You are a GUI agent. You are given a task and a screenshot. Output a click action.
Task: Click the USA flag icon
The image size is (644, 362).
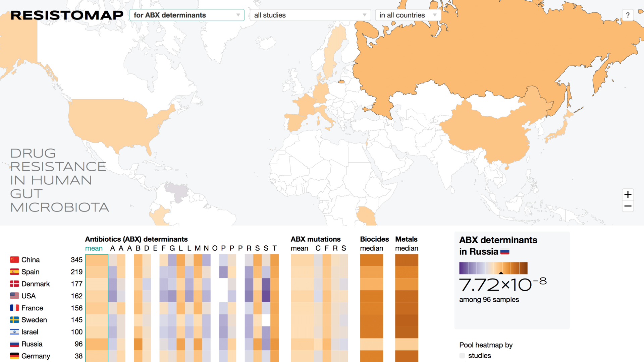tap(14, 296)
